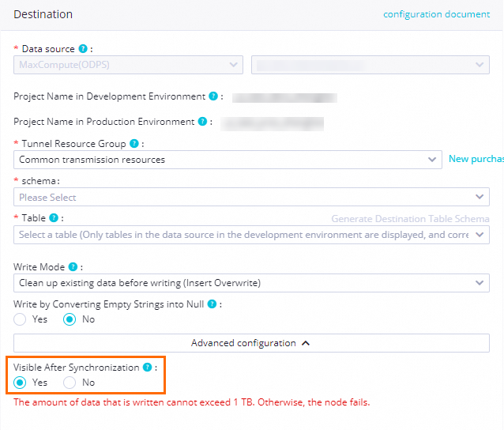Click help icon for Project Name in Production Environment
Viewport: 504px width, 430px height.
click(x=202, y=122)
